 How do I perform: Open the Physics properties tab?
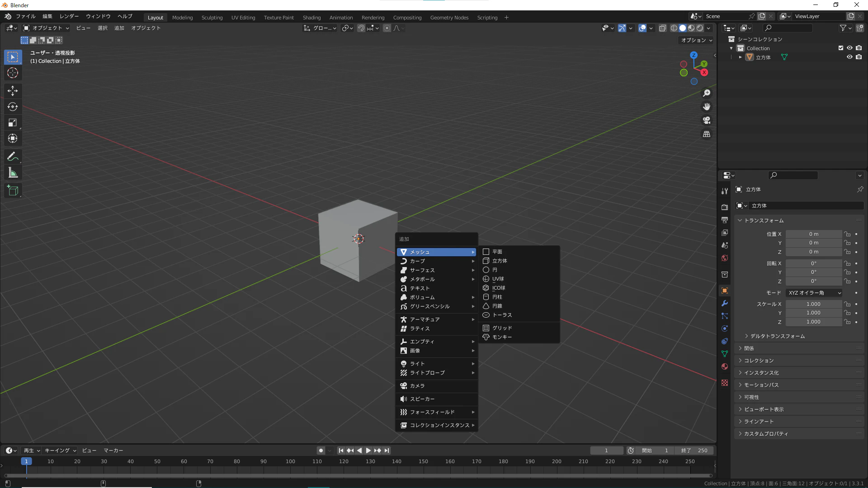coord(725,328)
